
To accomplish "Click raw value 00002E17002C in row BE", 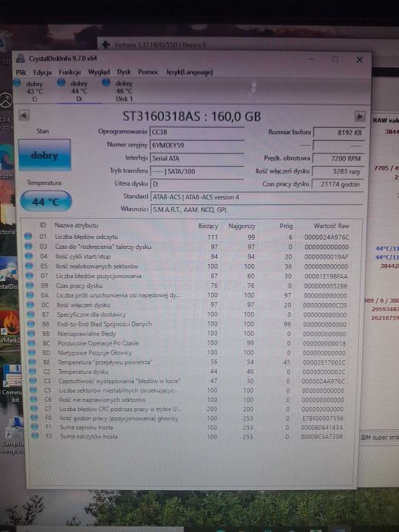I will pos(324,362).
